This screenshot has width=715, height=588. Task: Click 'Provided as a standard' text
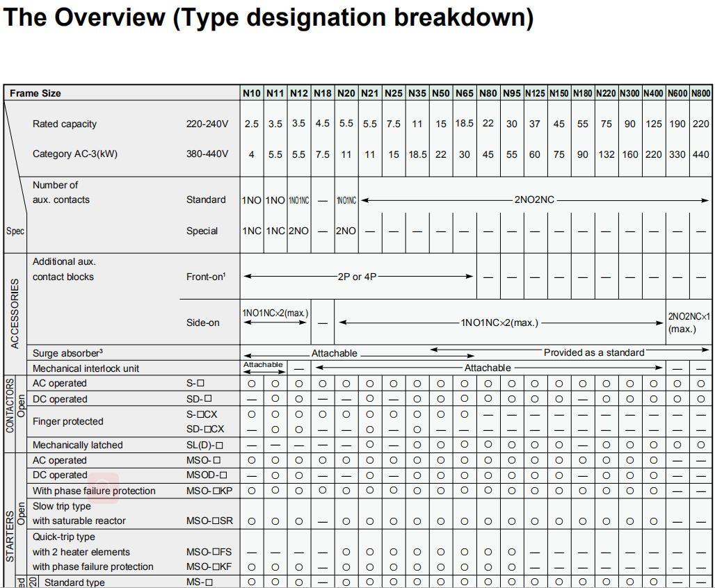click(594, 352)
